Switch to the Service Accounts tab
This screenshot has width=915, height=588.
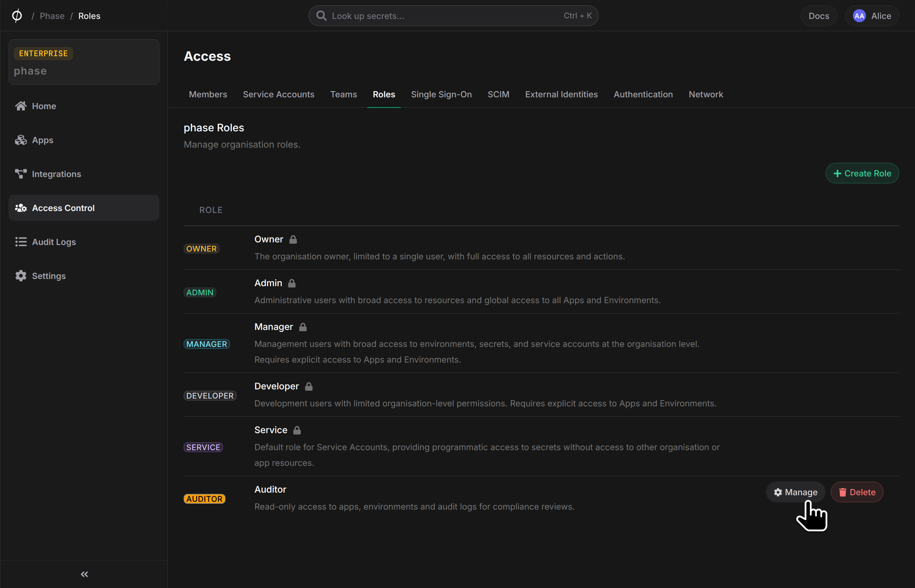click(x=278, y=94)
